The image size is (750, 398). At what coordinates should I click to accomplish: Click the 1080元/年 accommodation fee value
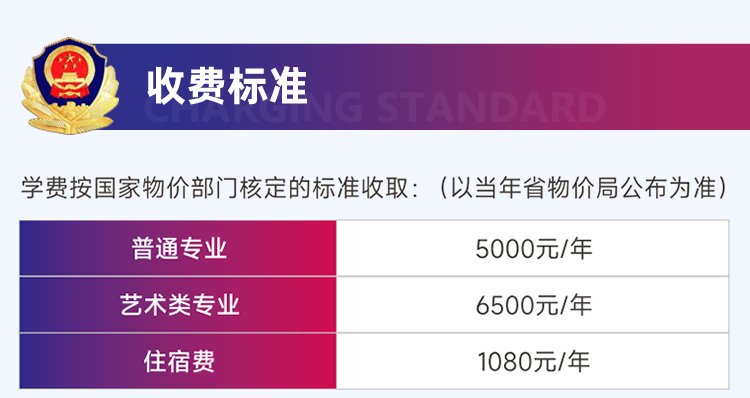534,362
